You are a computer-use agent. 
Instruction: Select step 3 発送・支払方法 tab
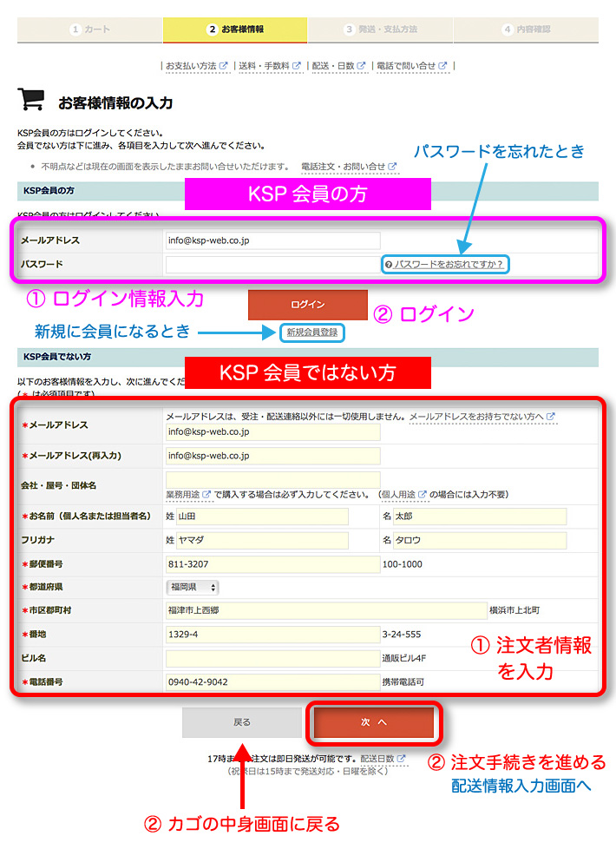point(381,30)
